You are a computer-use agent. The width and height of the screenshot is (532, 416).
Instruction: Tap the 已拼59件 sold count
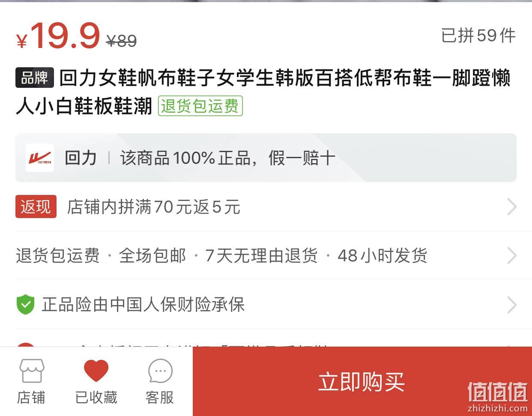(478, 36)
